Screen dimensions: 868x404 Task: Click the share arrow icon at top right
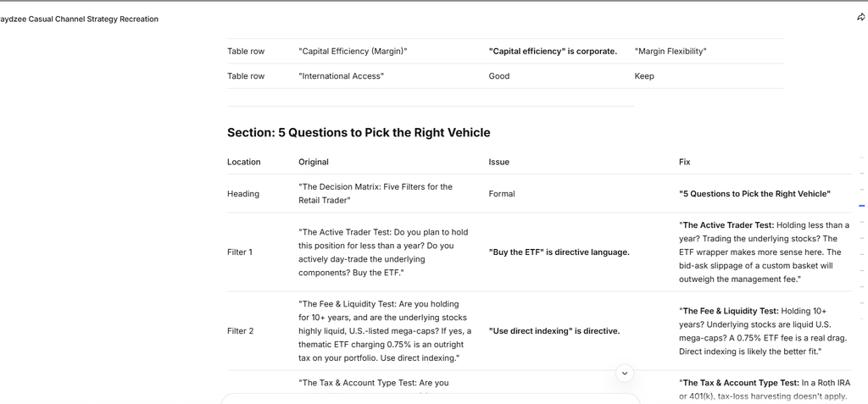861,18
